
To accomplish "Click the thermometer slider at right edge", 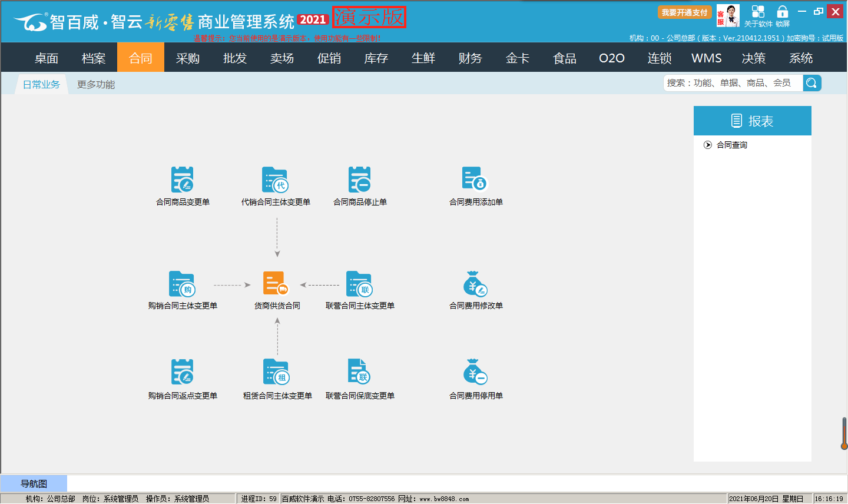I will coord(844,433).
